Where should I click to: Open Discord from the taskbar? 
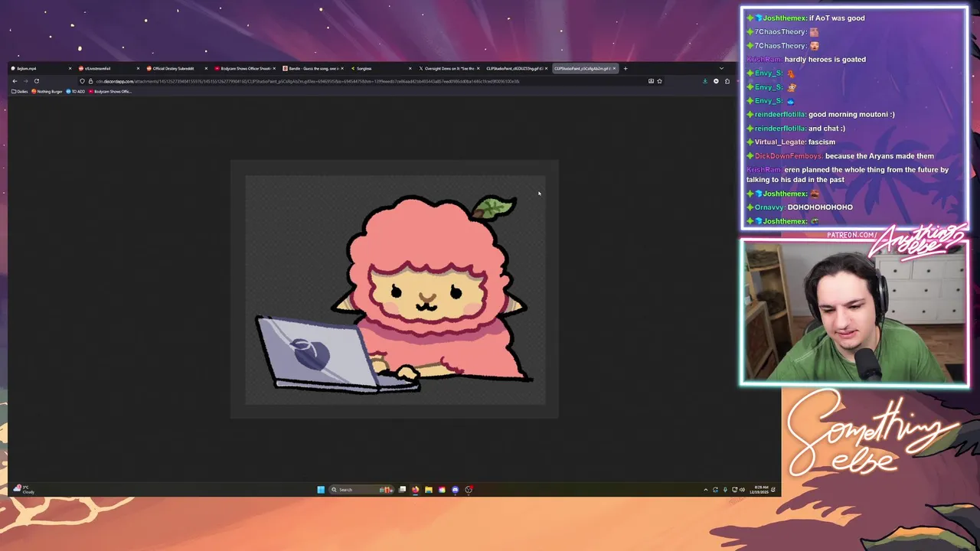[455, 490]
